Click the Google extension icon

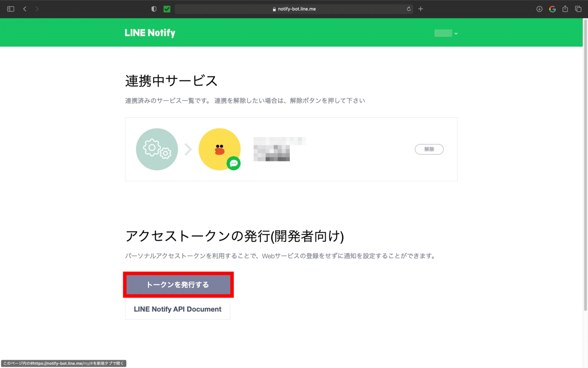click(552, 9)
